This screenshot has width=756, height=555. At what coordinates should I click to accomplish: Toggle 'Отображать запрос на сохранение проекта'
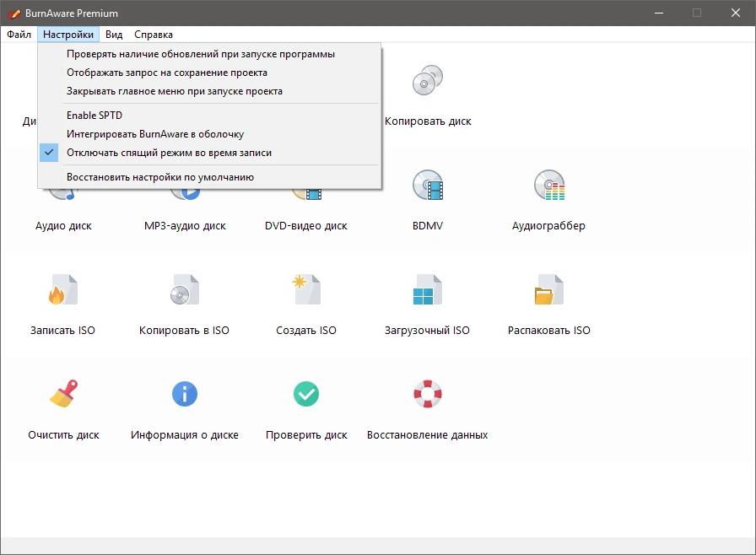click(210, 73)
